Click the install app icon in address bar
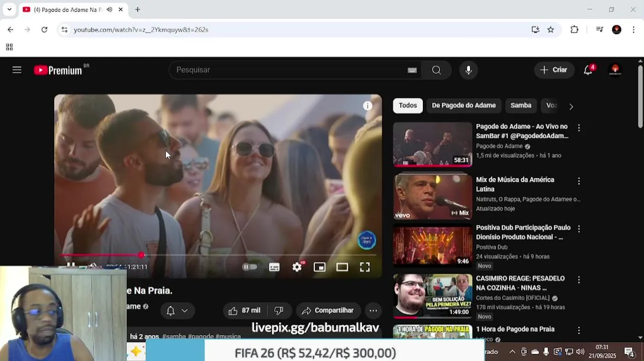Image resolution: width=644 pixels, height=361 pixels. 535,30
